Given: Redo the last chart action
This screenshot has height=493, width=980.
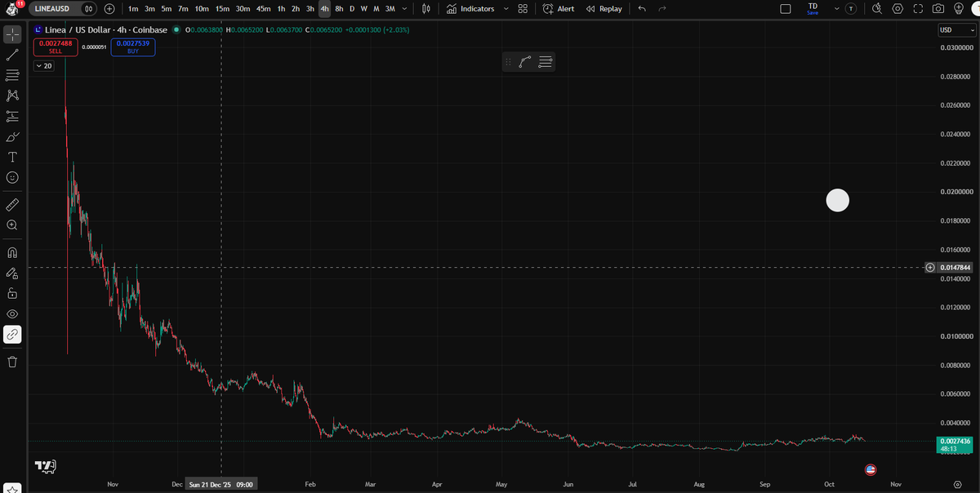Looking at the screenshot, I should coord(662,8).
